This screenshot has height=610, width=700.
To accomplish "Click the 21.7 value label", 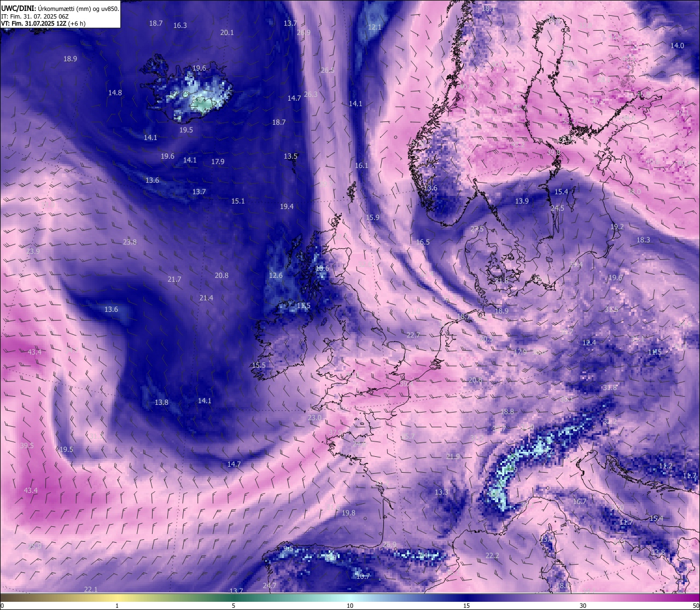I will point(174,280).
